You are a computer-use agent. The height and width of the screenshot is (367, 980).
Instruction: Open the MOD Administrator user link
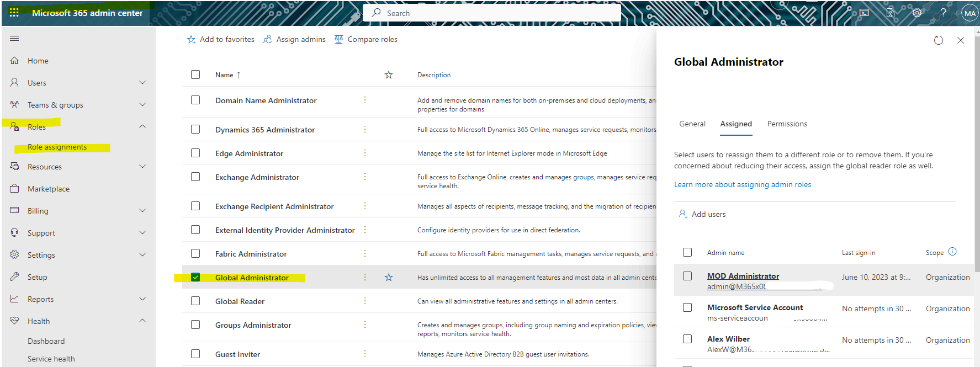(x=743, y=276)
